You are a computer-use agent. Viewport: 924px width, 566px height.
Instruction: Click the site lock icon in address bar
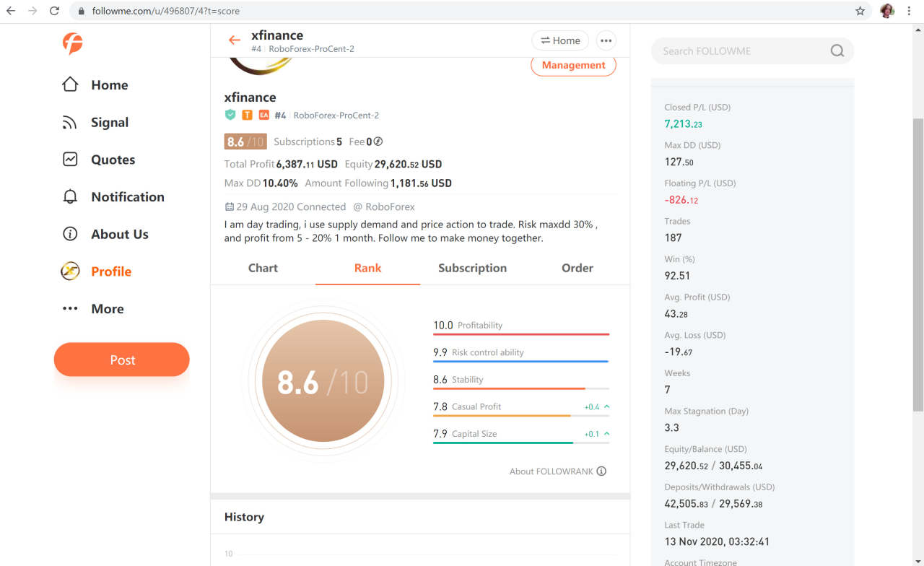(x=81, y=12)
